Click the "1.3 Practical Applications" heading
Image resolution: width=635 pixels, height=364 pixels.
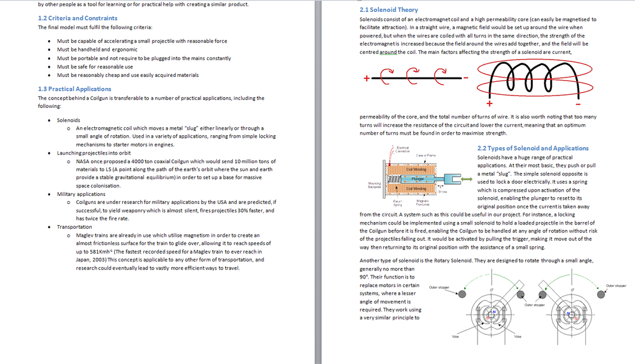point(74,89)
